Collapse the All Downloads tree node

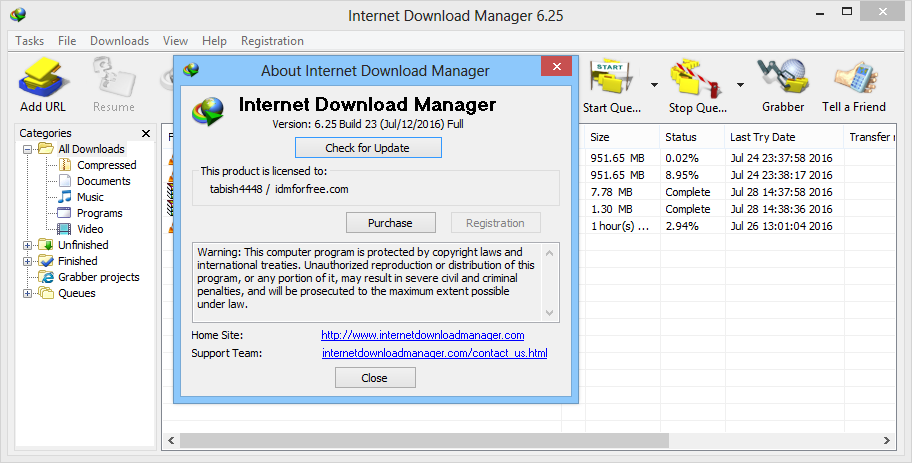click(27, 149)
